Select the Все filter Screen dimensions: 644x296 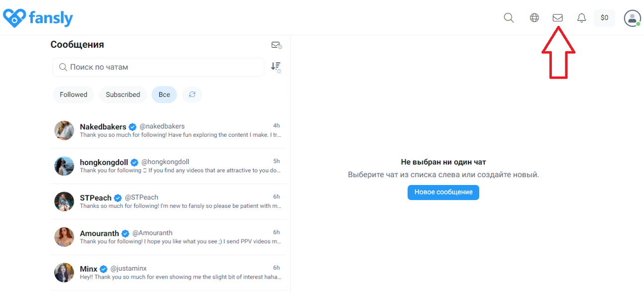pyautogui.click(x=164, y=95)
